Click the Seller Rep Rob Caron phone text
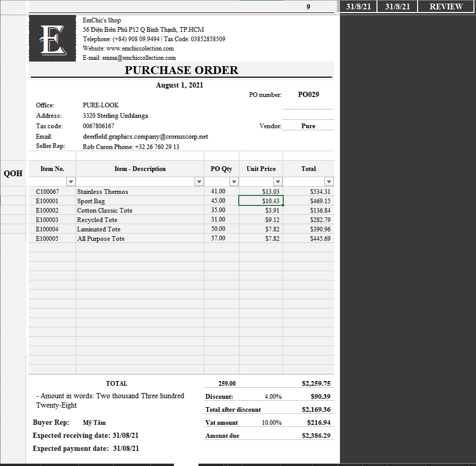 tap(131, 147)
